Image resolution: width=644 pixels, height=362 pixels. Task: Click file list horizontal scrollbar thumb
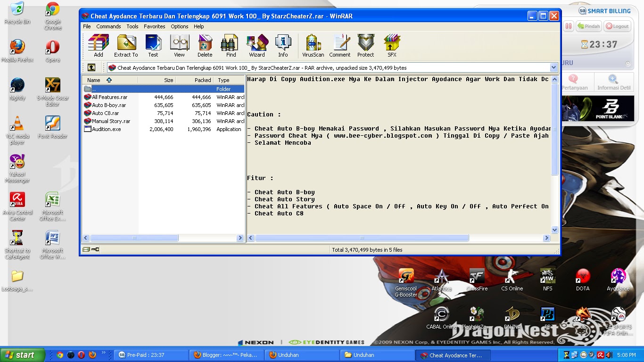coord(134,238)
